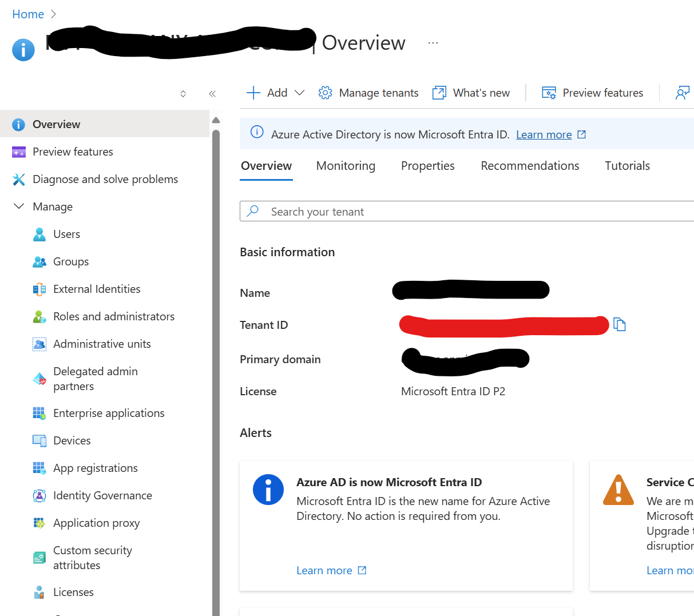694x616 pixels.
Task: Click the expand/collapse all up-down arrows
Action: 183,94
